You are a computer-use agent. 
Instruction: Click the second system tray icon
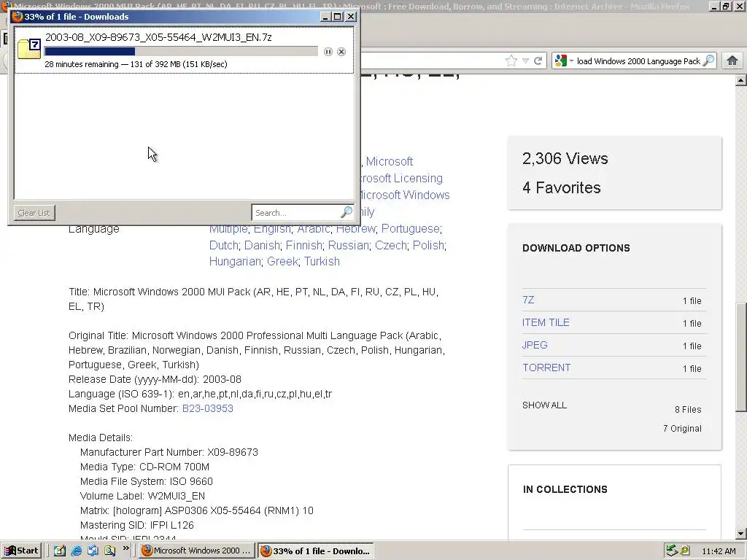684,551
